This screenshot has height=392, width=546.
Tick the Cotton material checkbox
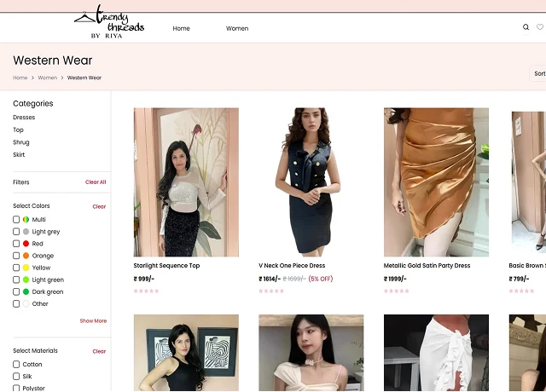click(16, 365)
